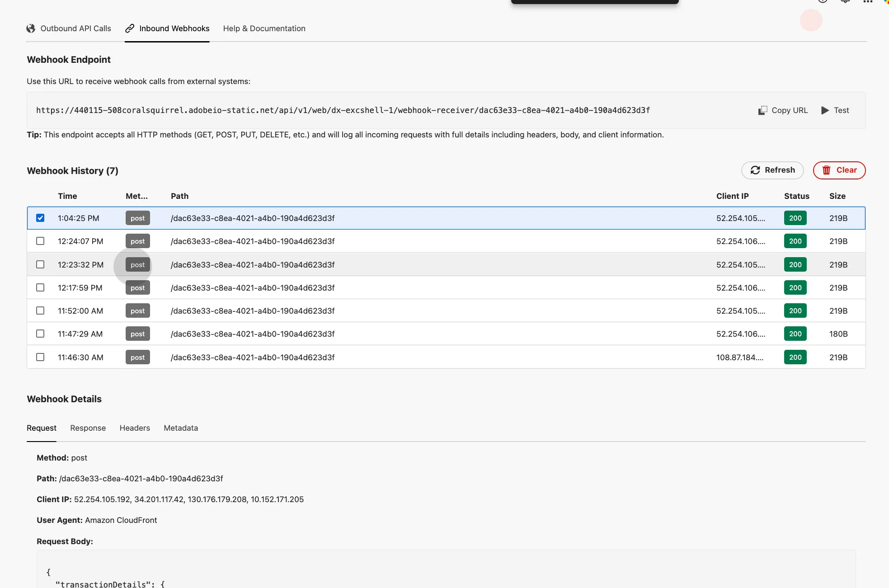Click the Path column header
The height and width of the screenshot is (588, 889).
[179, 196]
